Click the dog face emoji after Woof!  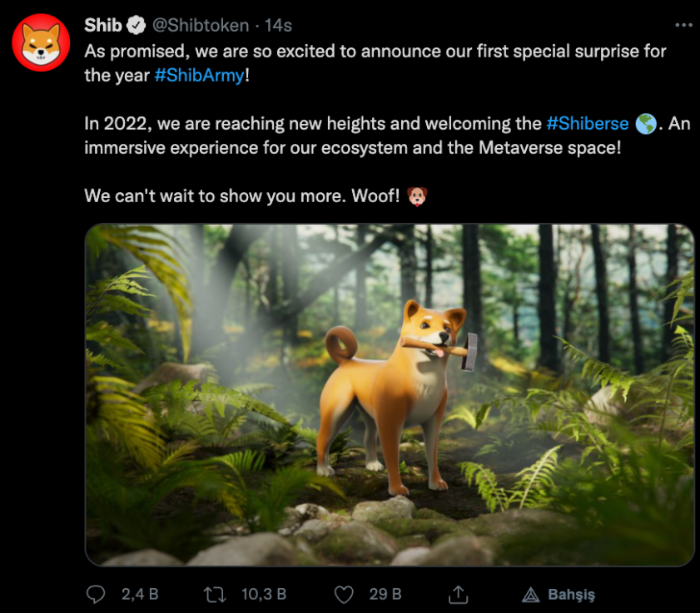pyautogui.click(x=418, y=196)
